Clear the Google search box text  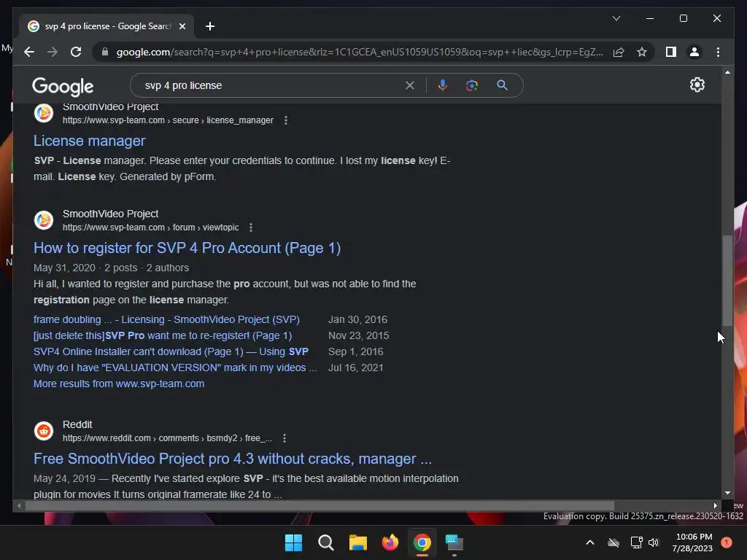pyautogui.click(x=410, y=85)
